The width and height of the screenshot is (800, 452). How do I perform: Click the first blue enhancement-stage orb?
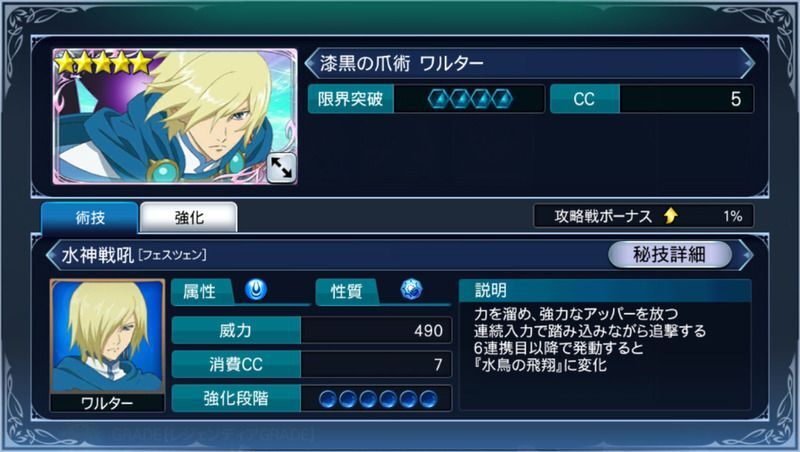pyautogui.click(x=328, y=399)
